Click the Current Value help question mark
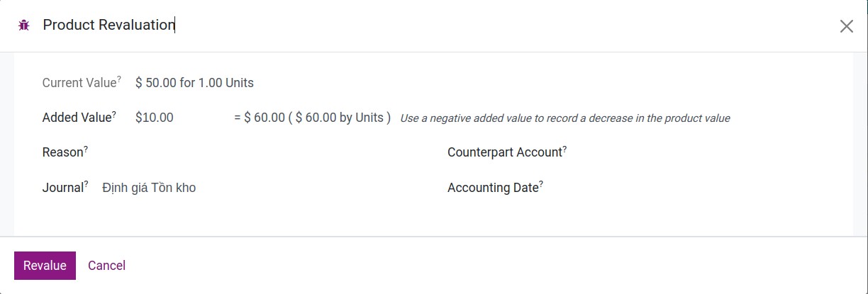The height and width of the screenshot is (294, 868). (118, 79)
